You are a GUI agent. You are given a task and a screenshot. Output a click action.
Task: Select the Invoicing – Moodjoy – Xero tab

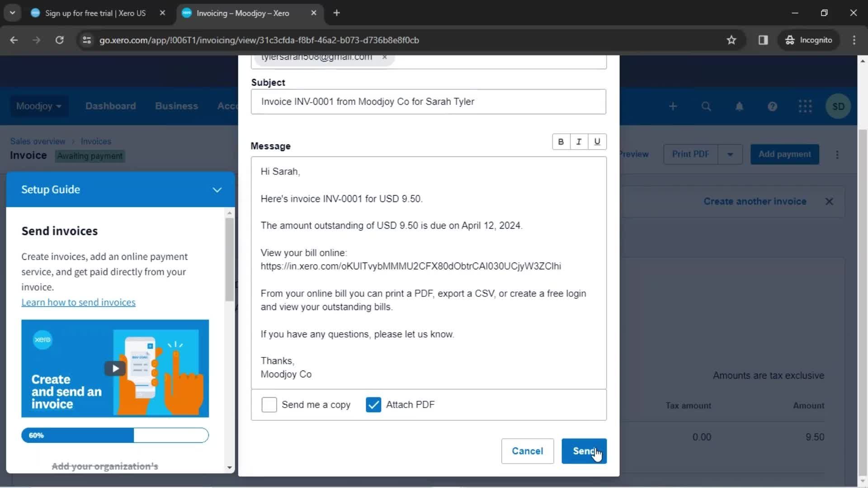[243, 13]
